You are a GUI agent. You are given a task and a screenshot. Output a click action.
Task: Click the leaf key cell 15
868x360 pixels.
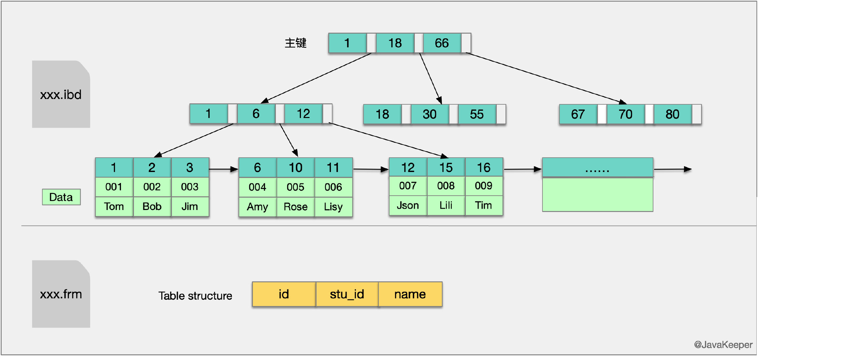[446, 168]
